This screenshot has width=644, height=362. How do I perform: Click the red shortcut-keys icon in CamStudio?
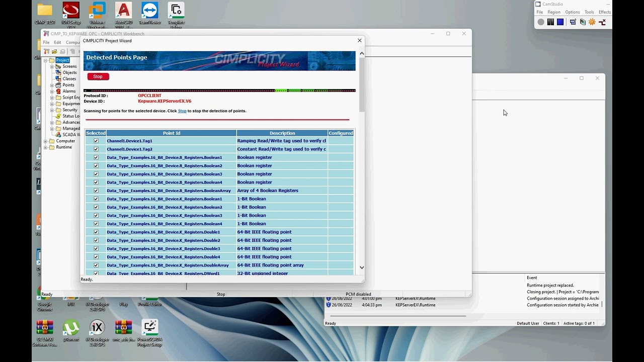(x=602, y=22)
